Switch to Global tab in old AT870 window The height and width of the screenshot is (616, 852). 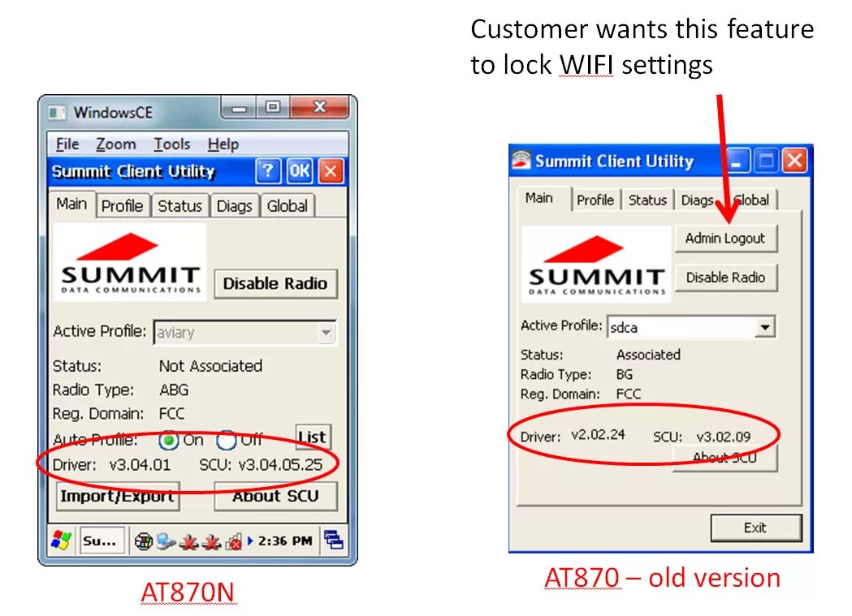(752, 200)
